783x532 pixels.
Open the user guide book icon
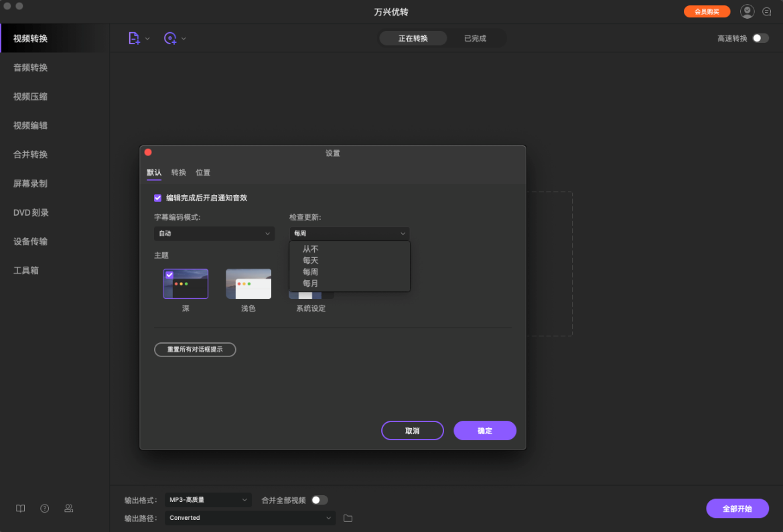click(x=20, y=509)
